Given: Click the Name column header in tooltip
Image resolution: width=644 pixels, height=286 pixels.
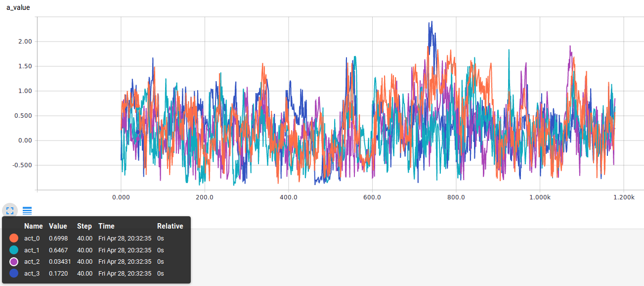Looking at the screenshot, I should [33, 226].
